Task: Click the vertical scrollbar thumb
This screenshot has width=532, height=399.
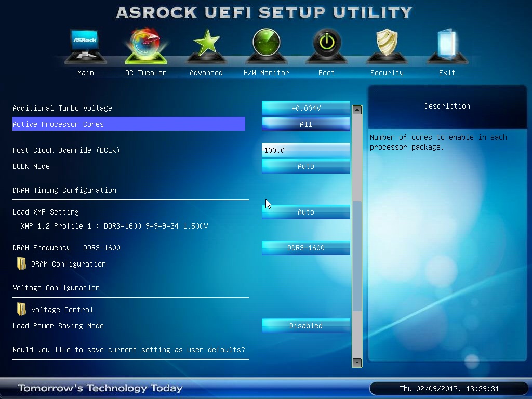Action: tap(357, 256)
